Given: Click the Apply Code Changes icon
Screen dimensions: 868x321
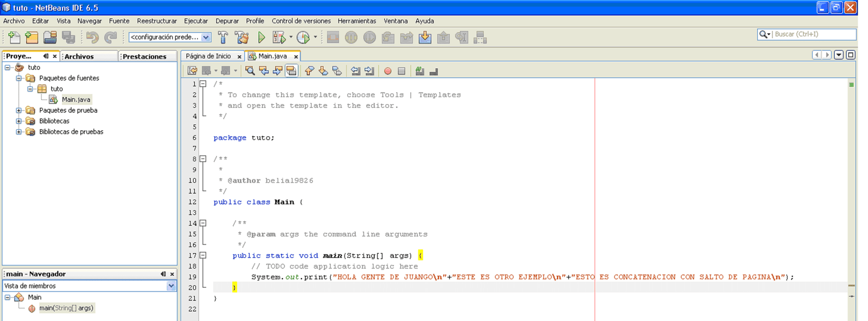Looking at the screenshot, I should coord(480,37).
